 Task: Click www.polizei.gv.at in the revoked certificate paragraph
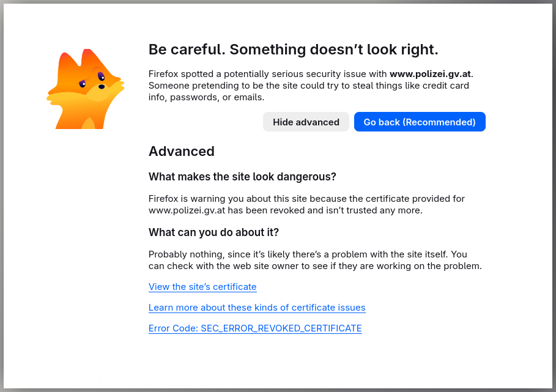(x=187, y=210)
